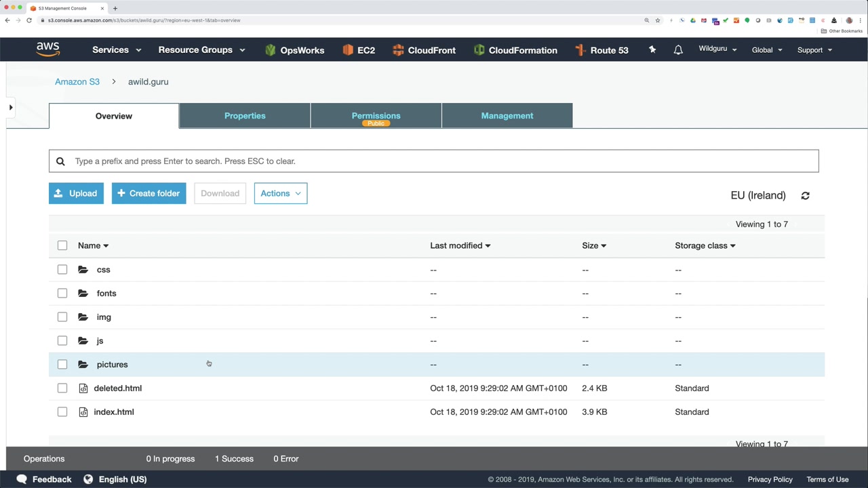This screenshot has width=868, height=488.
Task: Open the Chrome three-dot menu
Action: 861,20
